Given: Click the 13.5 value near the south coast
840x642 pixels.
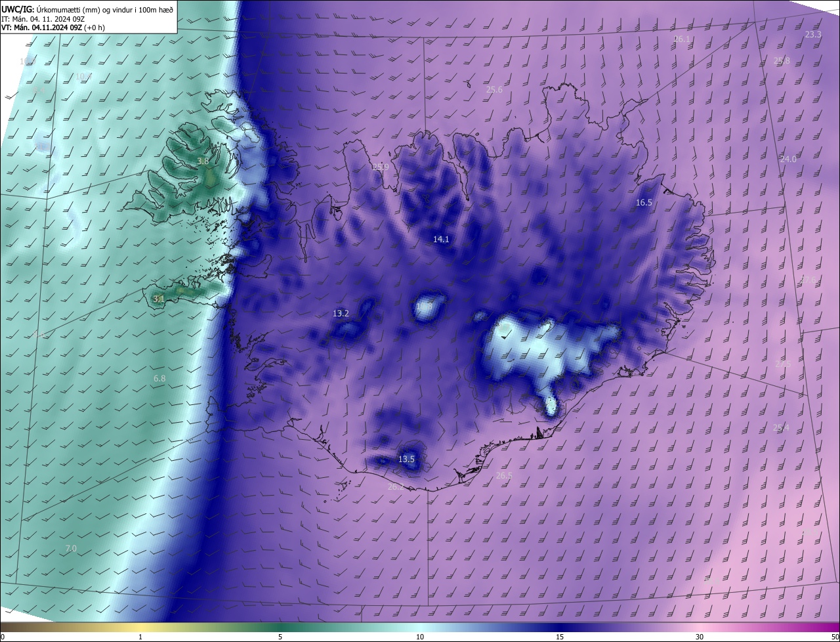Looking at the screenshot, I should 406,460.
